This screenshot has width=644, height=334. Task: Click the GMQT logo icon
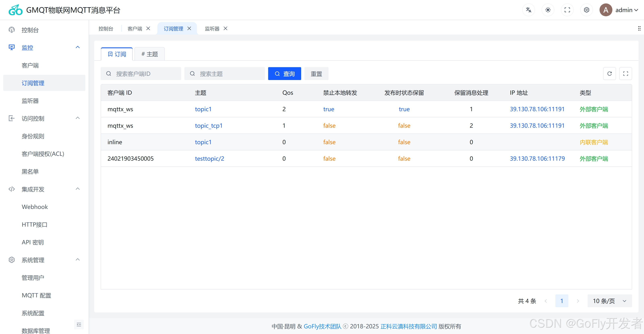pos(16,10)
